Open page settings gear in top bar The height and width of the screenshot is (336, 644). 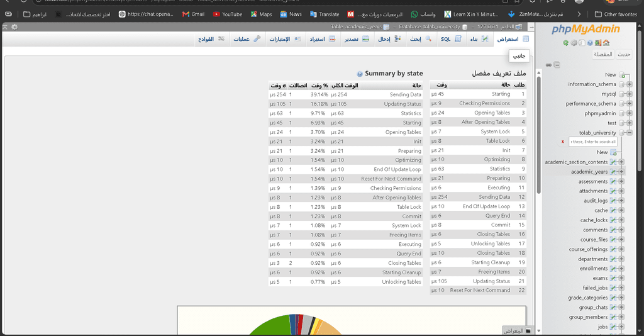coord(14,26)
